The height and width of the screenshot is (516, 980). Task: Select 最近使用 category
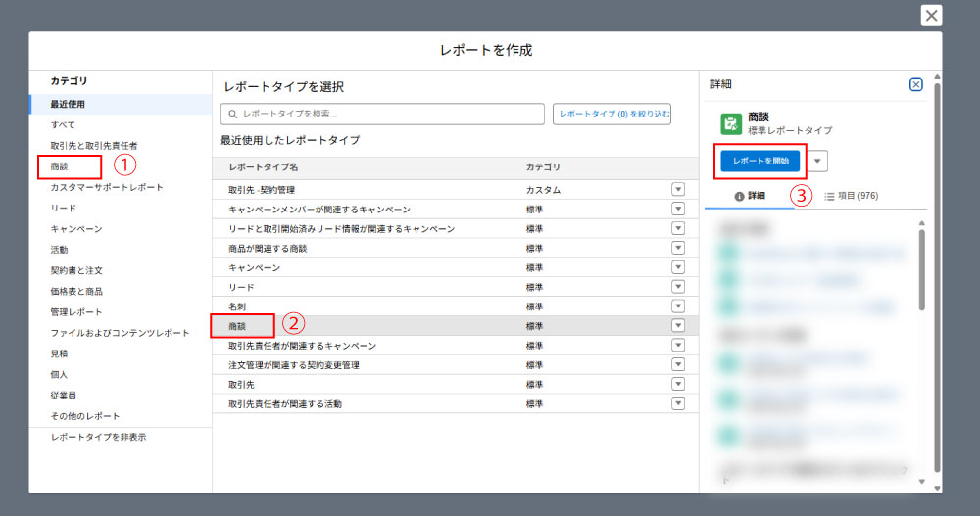tap(121, 105)
